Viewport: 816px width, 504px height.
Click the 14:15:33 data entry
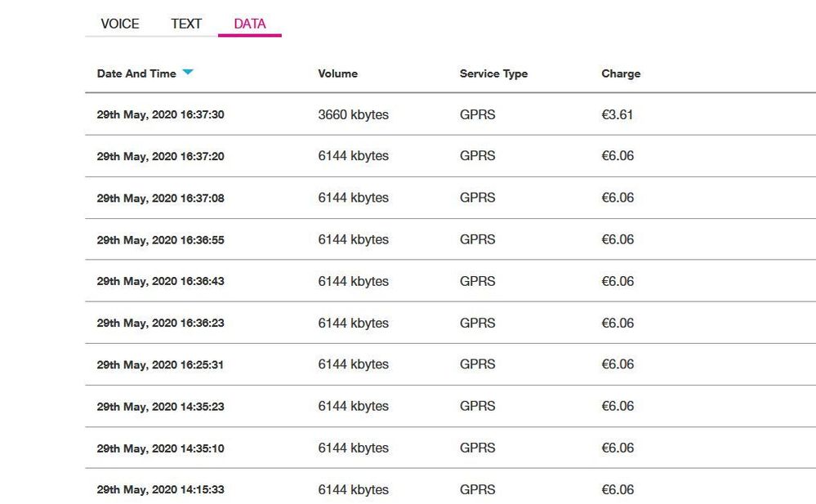(x=450, y=487)
